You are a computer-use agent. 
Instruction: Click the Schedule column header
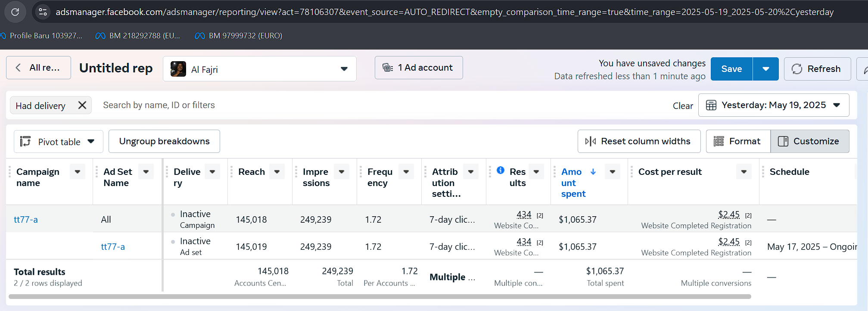790,172
